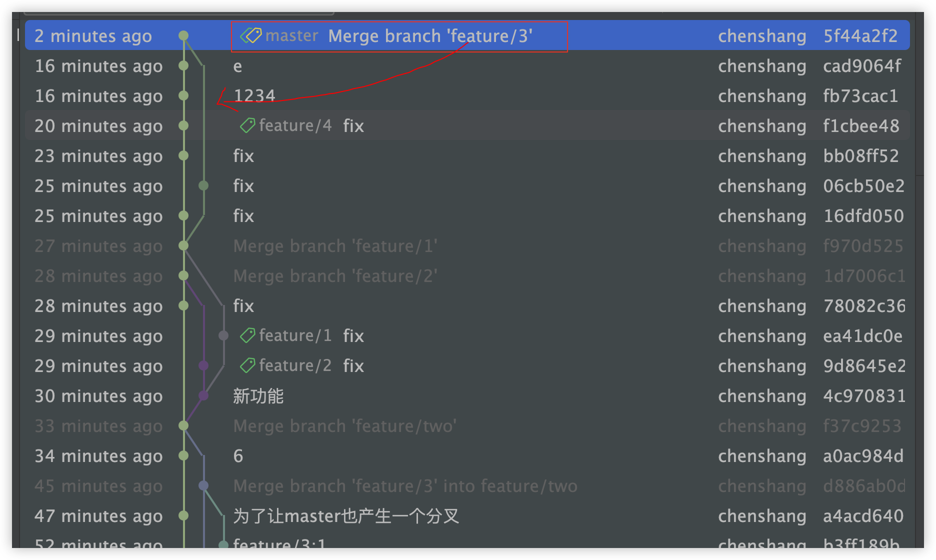Click the feature/2 branch tag icon

(x=247, y=365)
